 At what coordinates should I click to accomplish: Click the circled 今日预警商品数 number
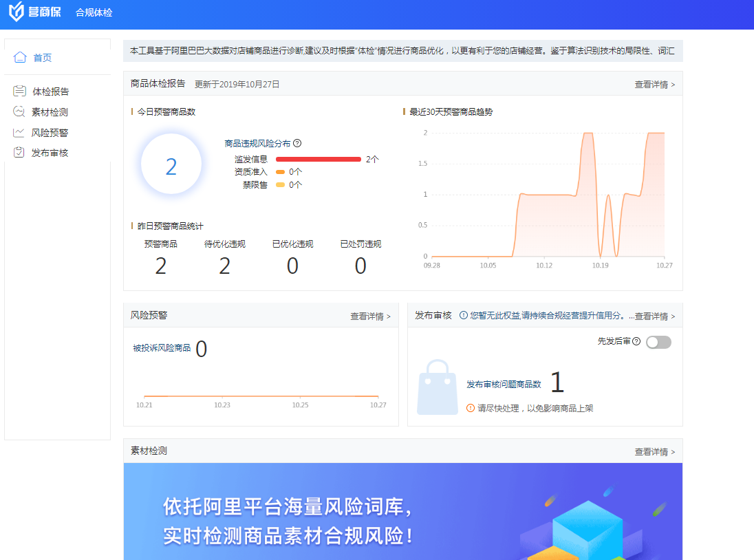[171, 166]
